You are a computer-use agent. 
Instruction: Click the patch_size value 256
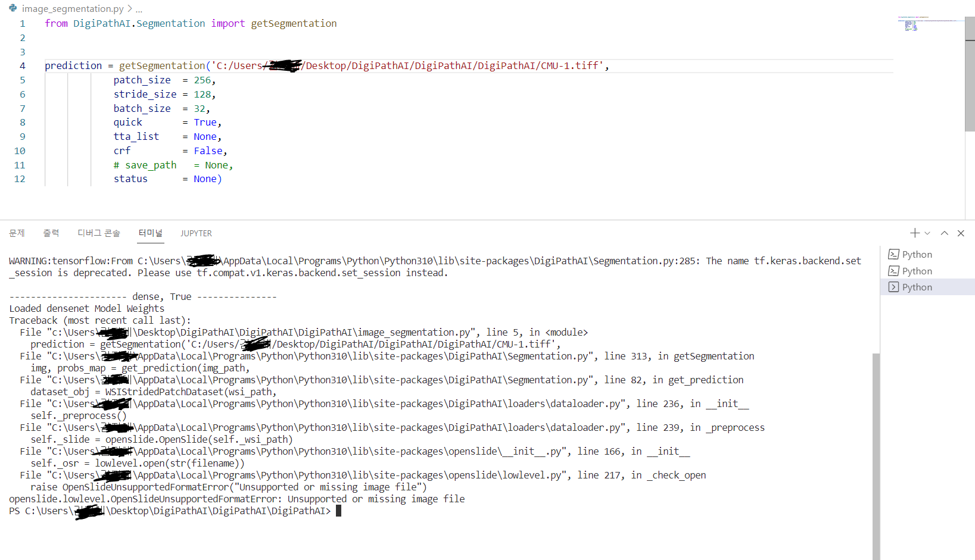click(x=202, y=80)
